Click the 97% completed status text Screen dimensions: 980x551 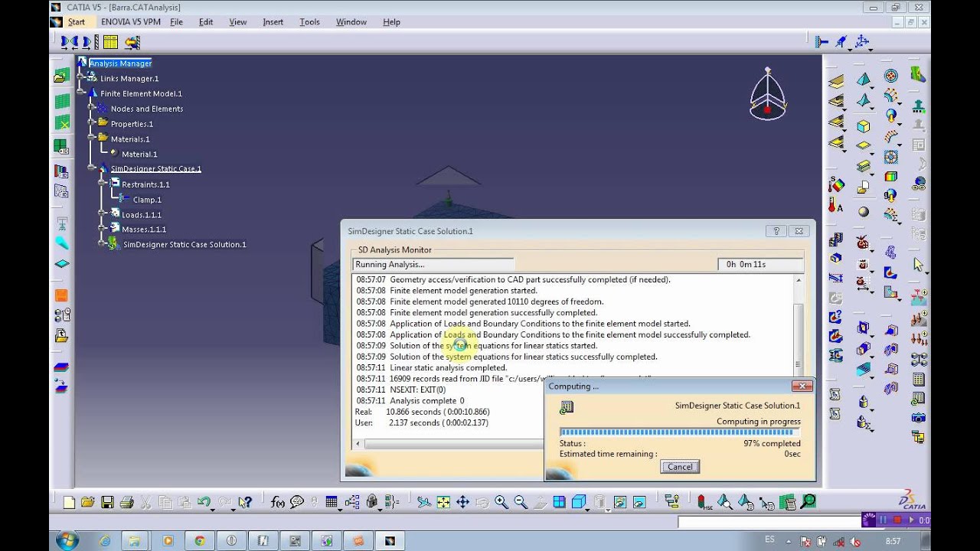click(772, 443)
